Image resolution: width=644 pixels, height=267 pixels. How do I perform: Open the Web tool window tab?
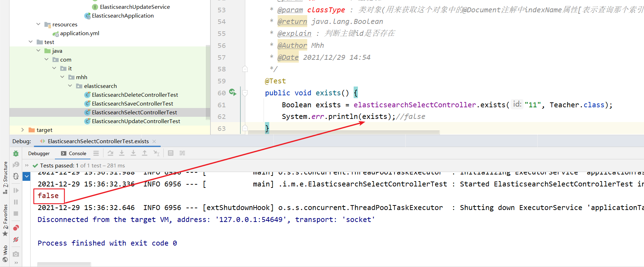[5, 254]
